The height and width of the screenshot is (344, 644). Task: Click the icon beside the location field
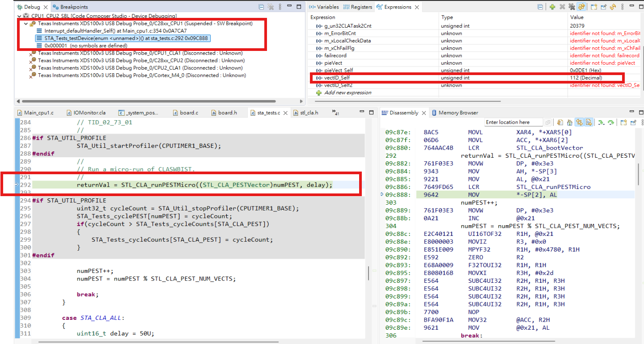coord(548,122)
